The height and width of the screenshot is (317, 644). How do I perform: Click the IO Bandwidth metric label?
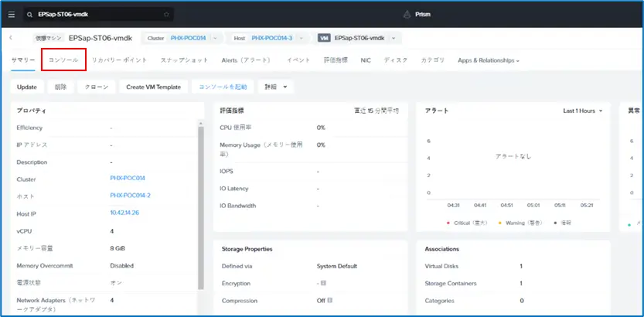(238, 206)
